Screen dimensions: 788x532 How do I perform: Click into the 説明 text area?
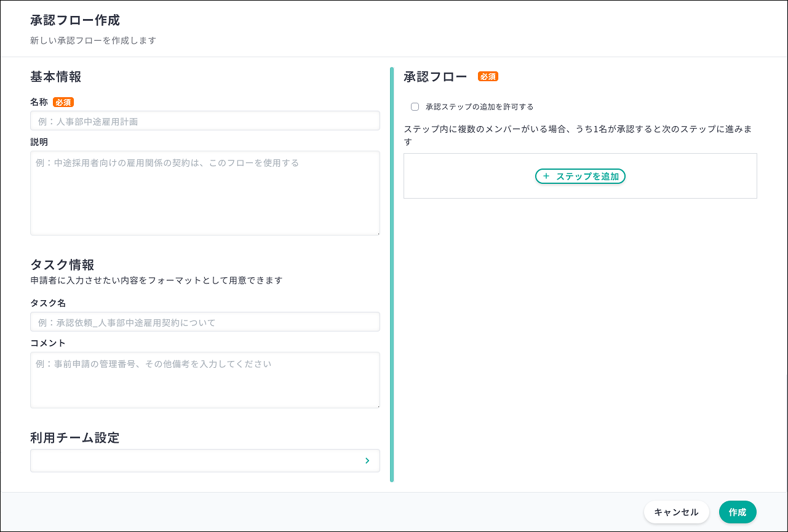point(205,193)
